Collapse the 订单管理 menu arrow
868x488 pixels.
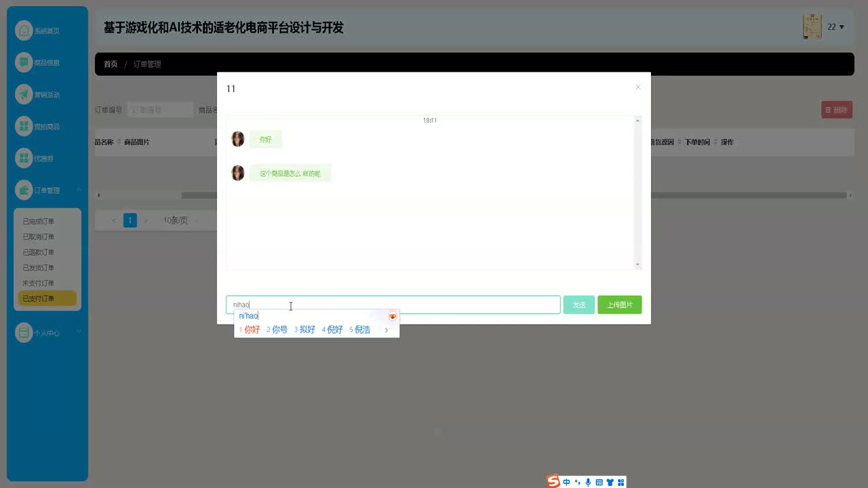pos(78,190)
